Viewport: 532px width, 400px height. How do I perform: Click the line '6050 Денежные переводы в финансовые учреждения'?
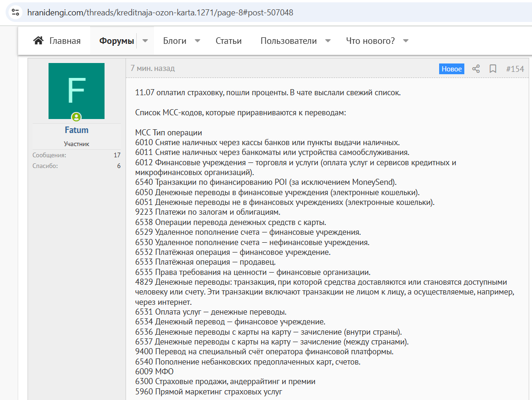(x=277, y=192)
